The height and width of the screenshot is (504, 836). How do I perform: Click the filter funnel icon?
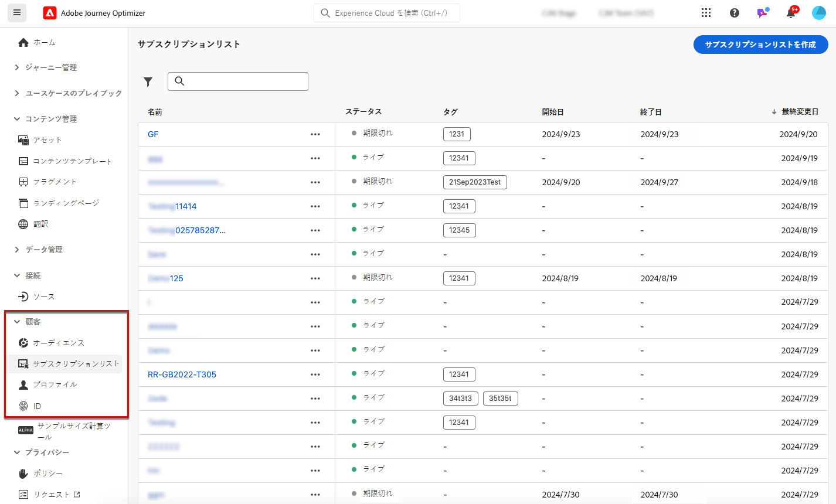148,82
